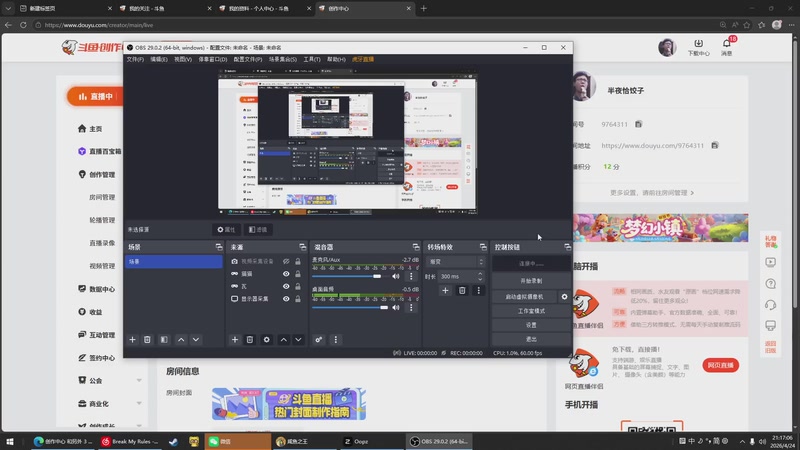800x450 pixels.
Task: Hide the third source in Sources list
Action: coord(286,286)
